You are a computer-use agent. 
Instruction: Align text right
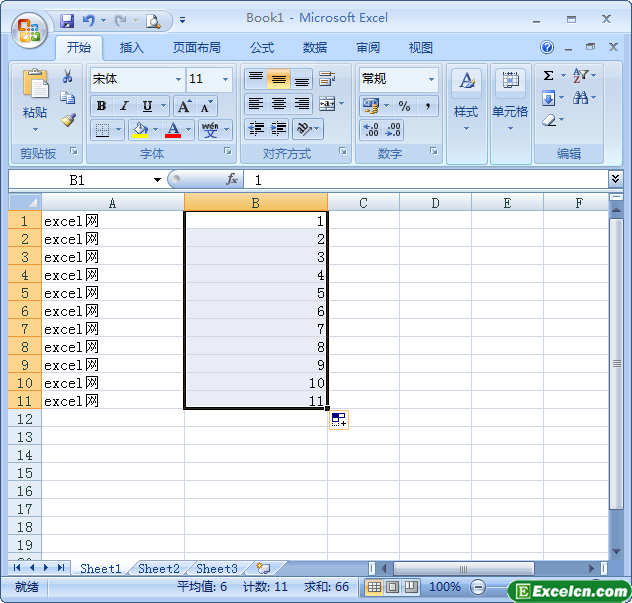301,104
